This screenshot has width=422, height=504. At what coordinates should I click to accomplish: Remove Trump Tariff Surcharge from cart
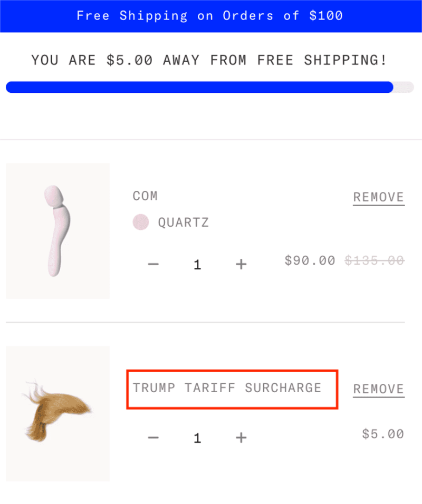(378, 389)
